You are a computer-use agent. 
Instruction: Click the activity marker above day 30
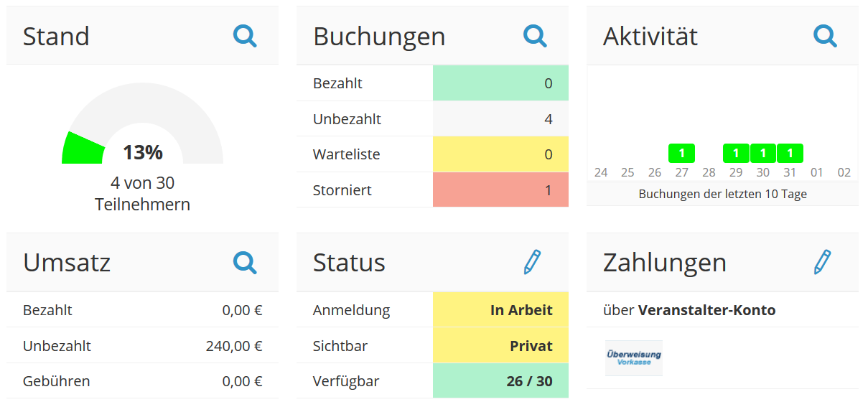763,153
